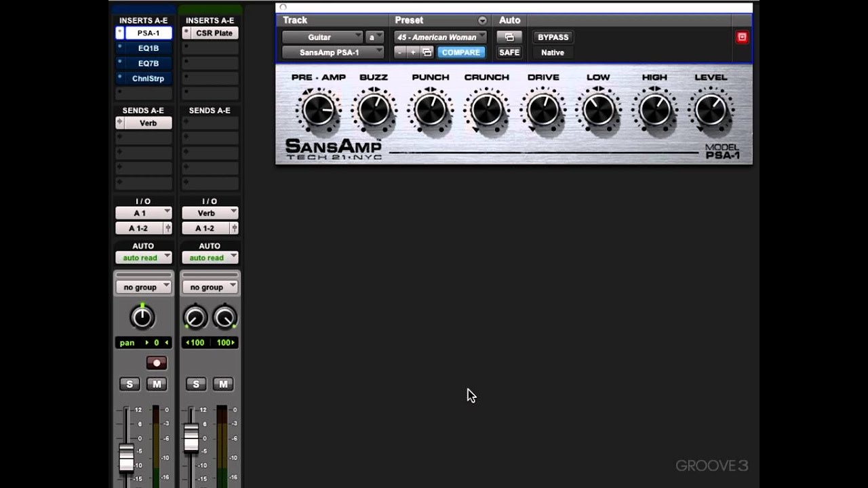Image resolution: width=868 pixels, height=488 pixels.
Task: Click second track left pan value 100
Action: (196, 343)
